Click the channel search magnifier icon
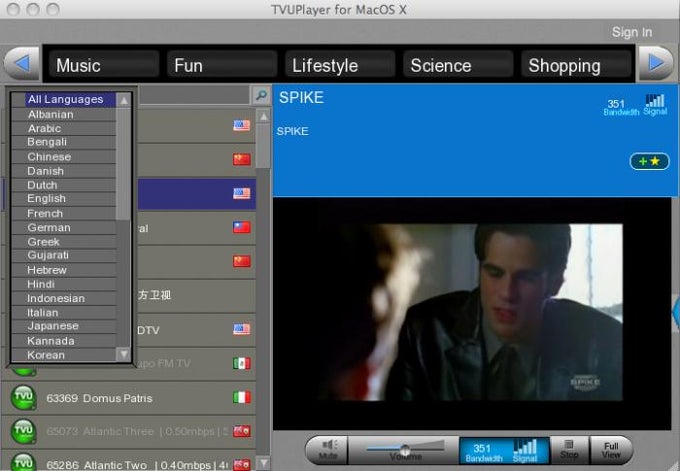The height and width of the screenshot is (471, 680). [x=261, y=95]
